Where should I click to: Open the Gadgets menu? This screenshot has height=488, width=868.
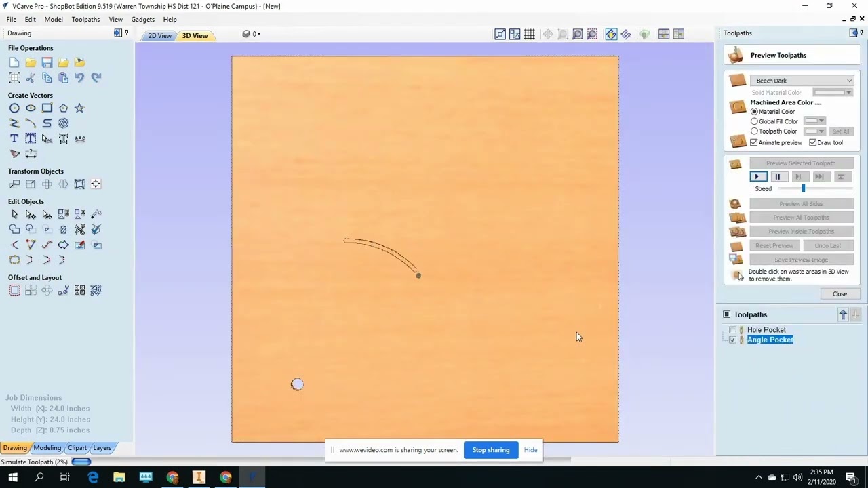pyautogui.click(x=142, y=20)
